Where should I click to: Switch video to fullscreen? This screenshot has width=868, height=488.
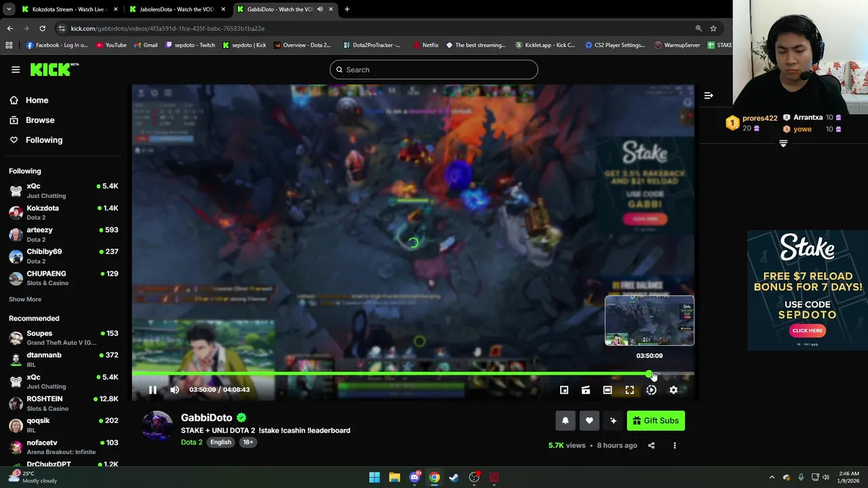(629, 390)
